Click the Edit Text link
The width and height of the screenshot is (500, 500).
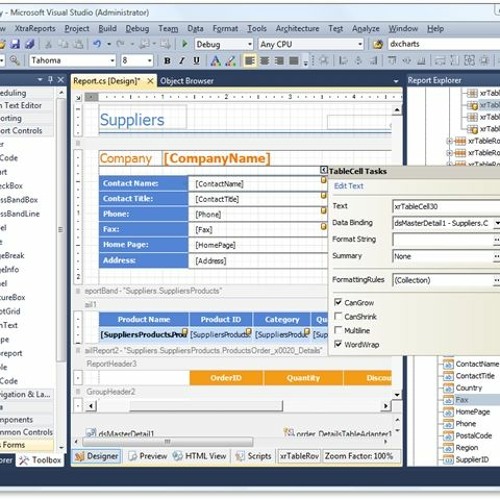click(x=349, y=186)
